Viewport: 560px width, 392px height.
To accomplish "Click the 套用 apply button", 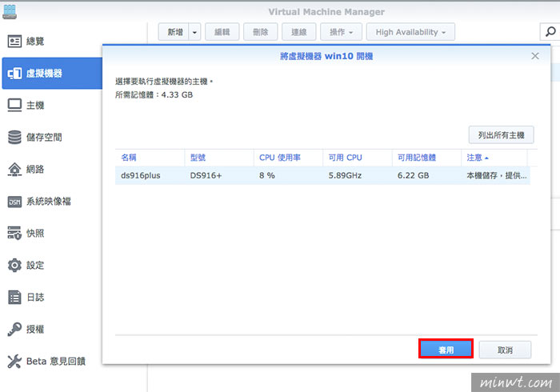I will pos(446,350).
